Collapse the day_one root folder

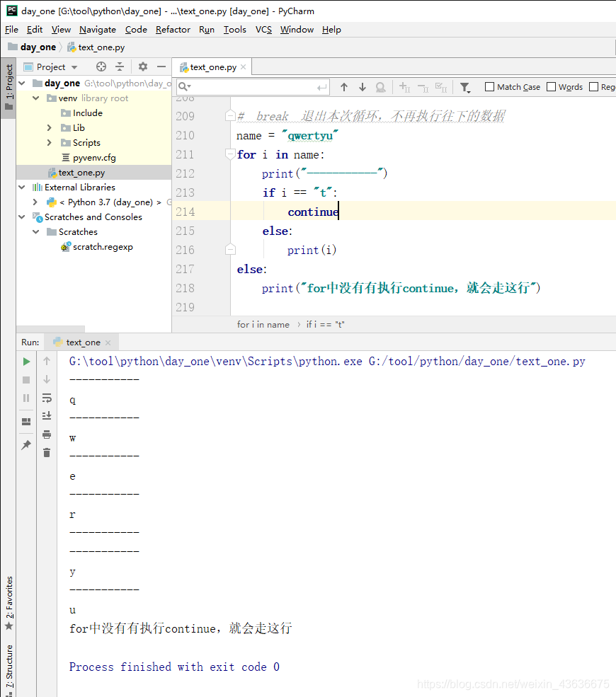(x=22, y=83)
